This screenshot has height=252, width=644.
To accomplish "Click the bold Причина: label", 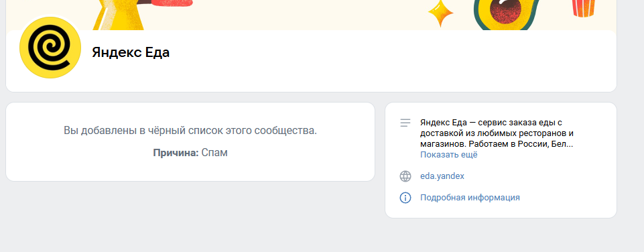I will click(x=176, y=153).
